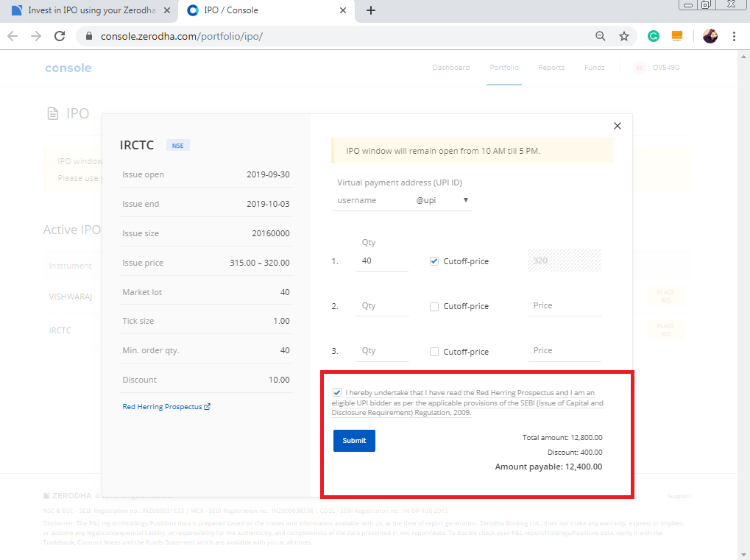Click Place Bid for IRCTC row
Screen dimensions: 750x560
(665, 330)
